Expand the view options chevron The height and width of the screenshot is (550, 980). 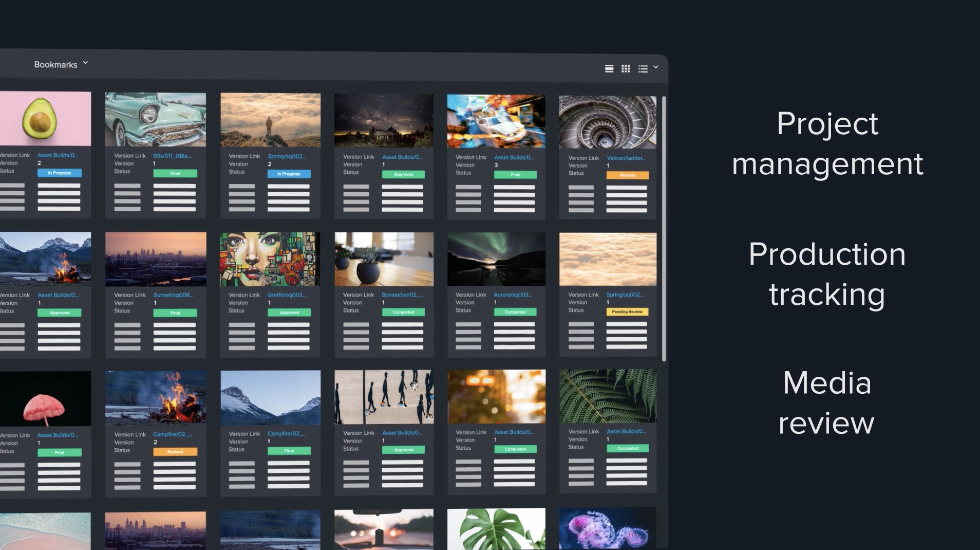(x=656, y=67)
